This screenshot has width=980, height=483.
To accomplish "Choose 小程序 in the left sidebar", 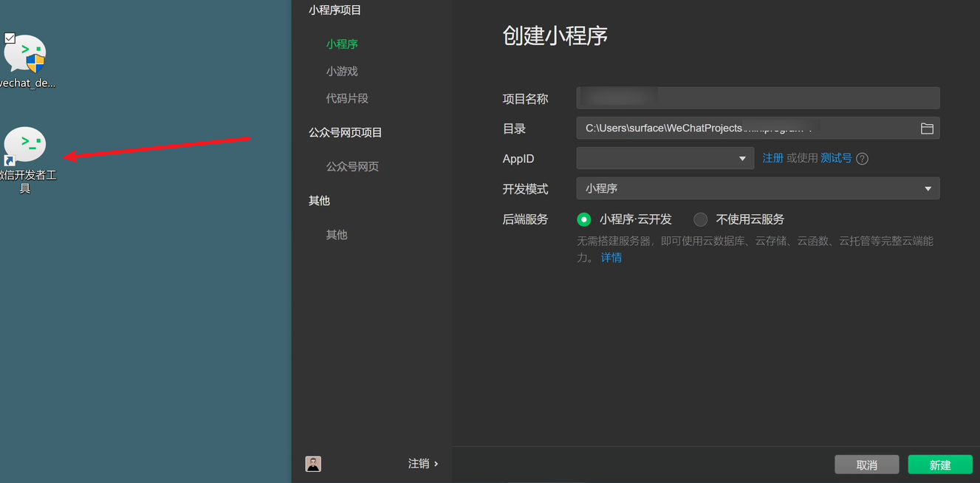I will click(x=342, y=44).
